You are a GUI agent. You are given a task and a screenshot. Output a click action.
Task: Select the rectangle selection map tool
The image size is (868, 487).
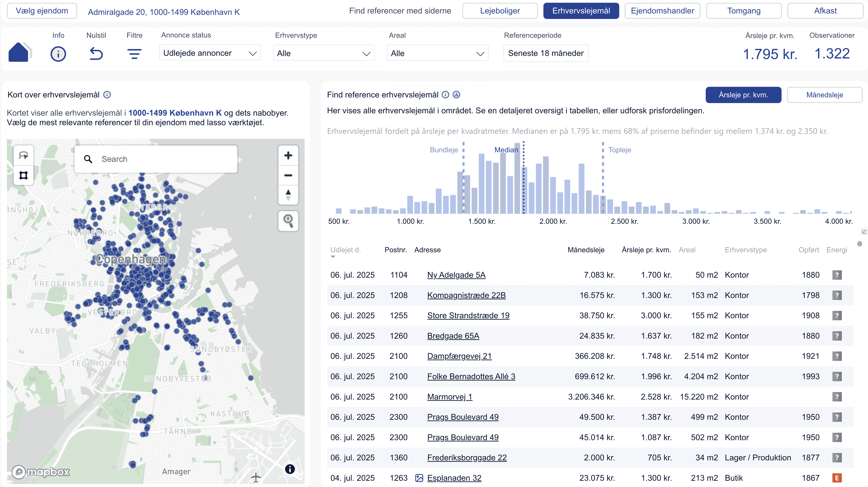(x=23, y=175)
